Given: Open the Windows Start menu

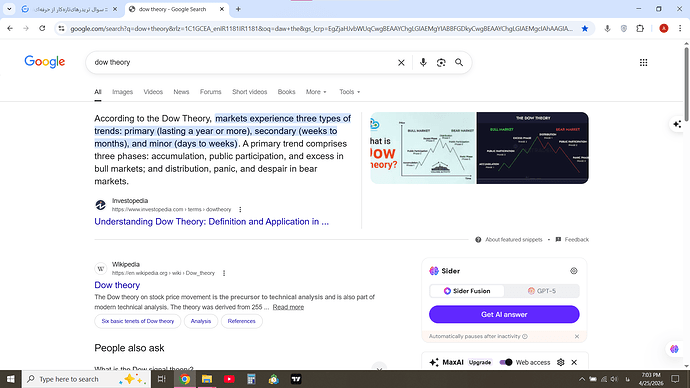Looking at the screenshot, I should (x=11, y=379).
